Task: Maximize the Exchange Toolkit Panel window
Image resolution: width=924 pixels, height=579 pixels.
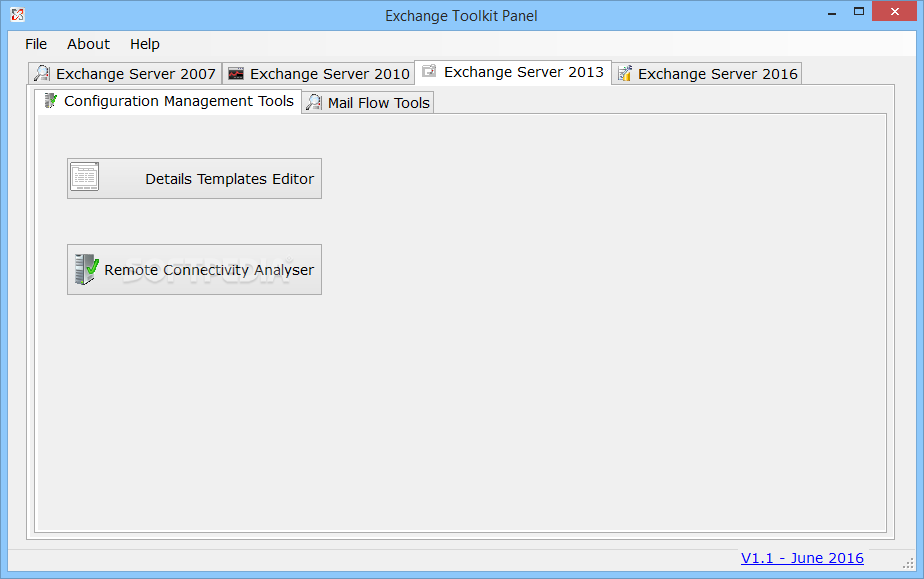Action: [x=859, y=12]
